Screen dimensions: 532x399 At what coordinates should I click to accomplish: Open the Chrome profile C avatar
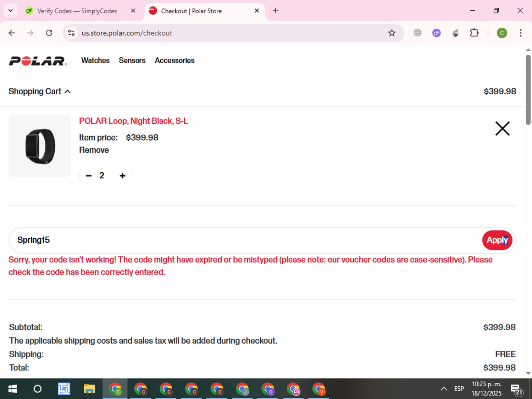(501, 33)
